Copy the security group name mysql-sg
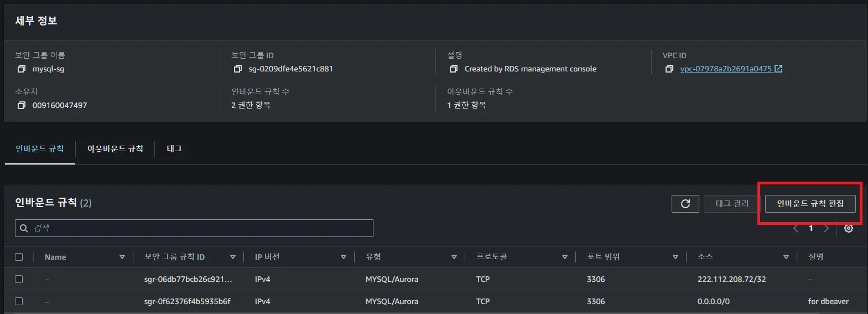 coord(22,69)
